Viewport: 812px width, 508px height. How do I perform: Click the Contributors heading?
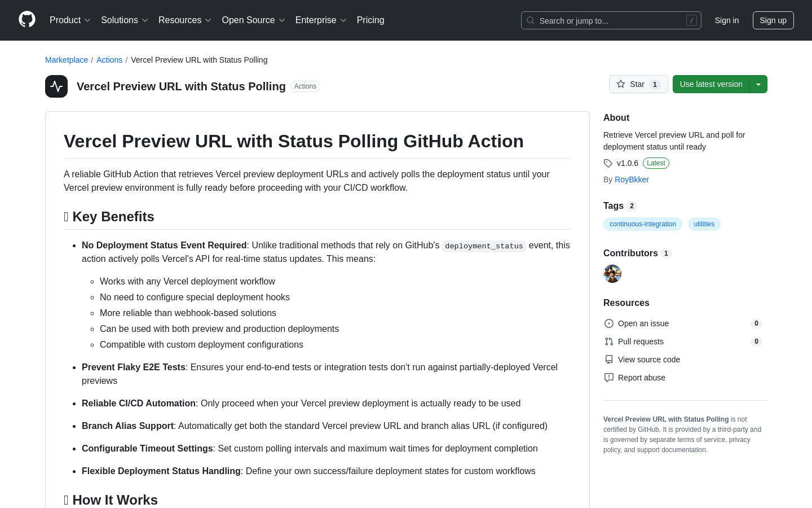click(x=630, y=253)
